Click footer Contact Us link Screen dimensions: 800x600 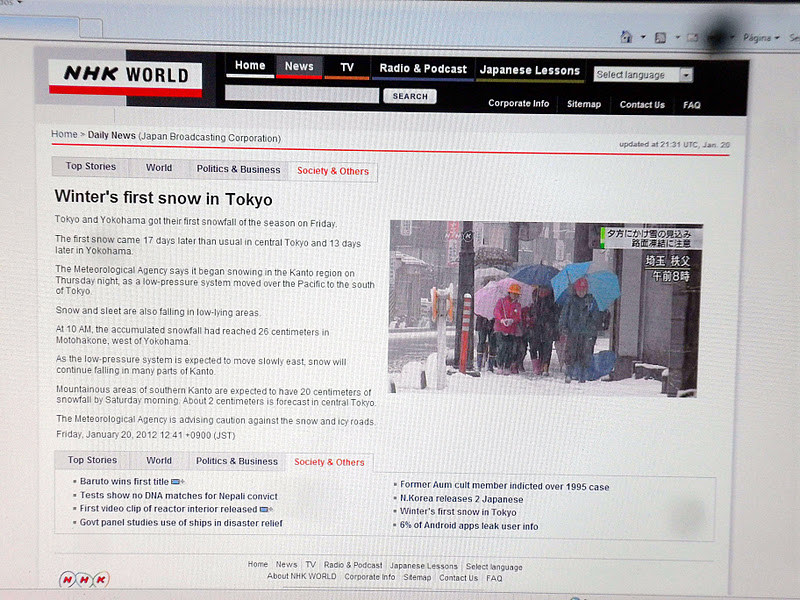point(458,578)
